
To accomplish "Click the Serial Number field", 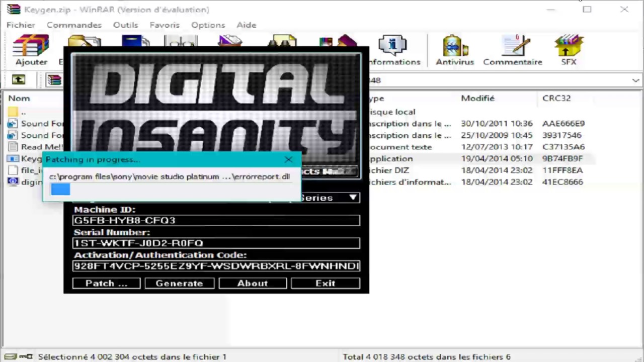I will (216, 243).
